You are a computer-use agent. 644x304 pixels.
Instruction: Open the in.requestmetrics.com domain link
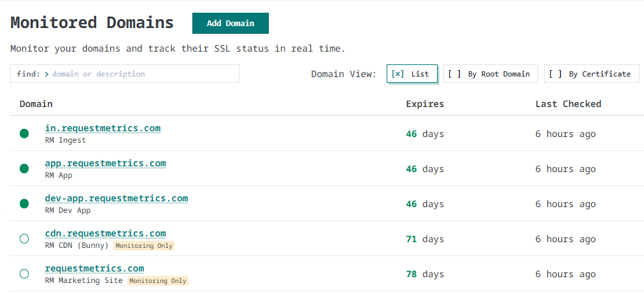pyautogui.click(x=103, y=128)
